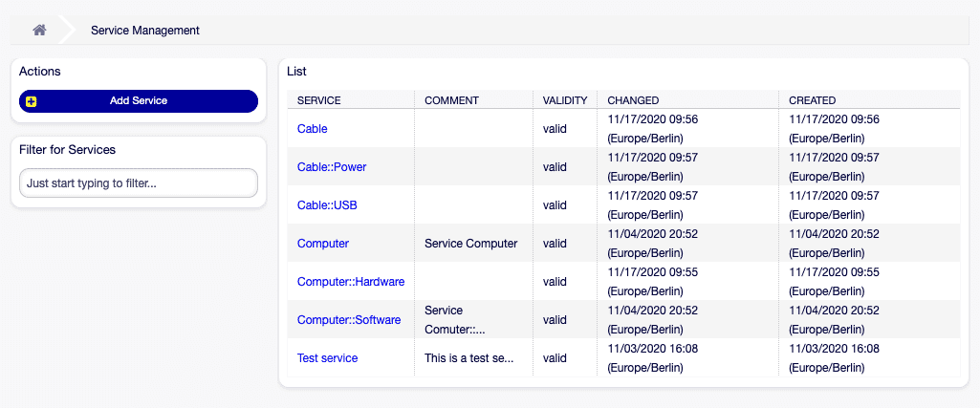Open the Cable service entry
This screenshot has width=980, height=408.
point(313,128)
